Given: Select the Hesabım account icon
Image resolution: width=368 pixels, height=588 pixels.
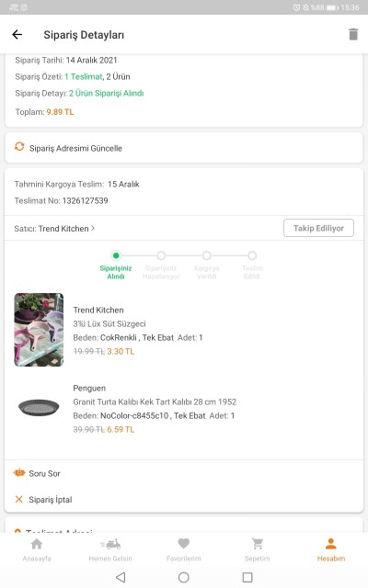Looking at the screenshot, I should point(331,544).
